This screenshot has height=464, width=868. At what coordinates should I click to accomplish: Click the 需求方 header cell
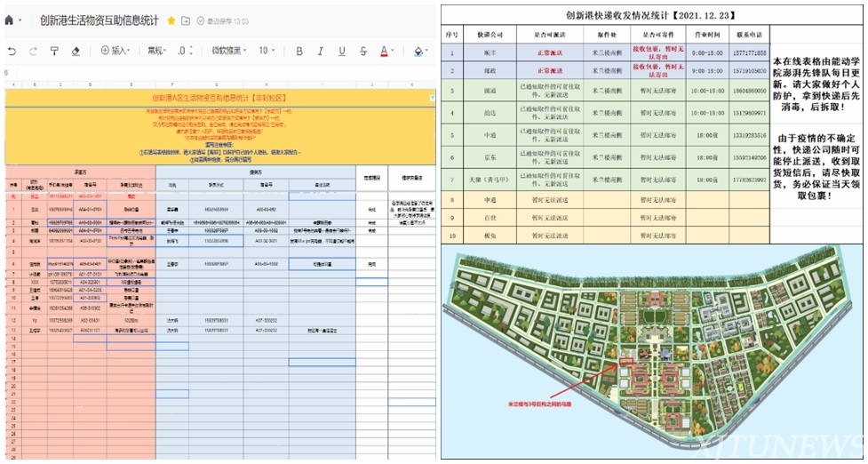(x=81, y=172)
